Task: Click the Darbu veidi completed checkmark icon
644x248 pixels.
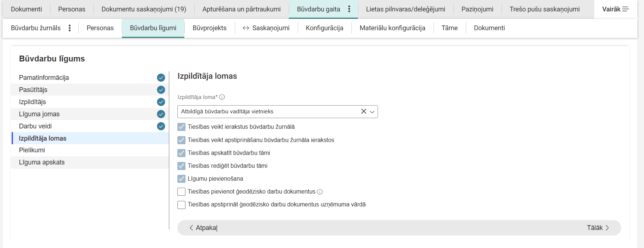Action: tap(161, 126)
